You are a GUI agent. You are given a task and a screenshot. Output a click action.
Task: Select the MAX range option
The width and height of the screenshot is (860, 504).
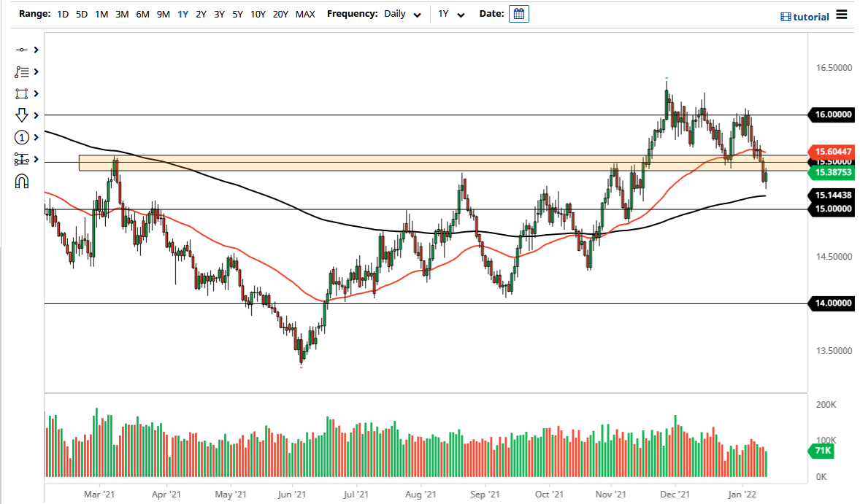(x=306, y=13)
